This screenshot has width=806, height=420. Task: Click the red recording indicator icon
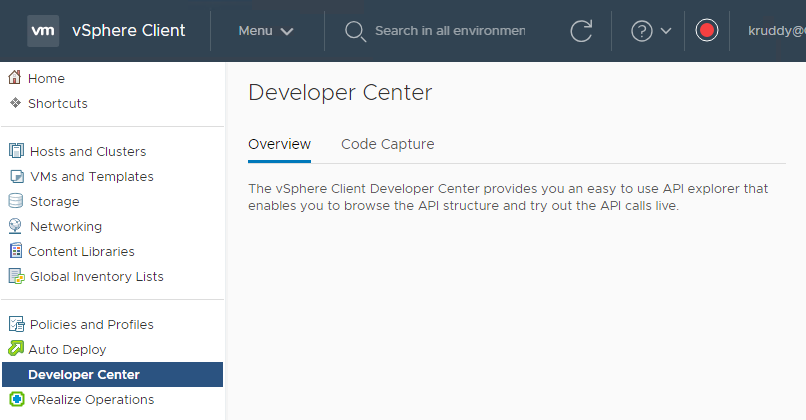(707, 31)
